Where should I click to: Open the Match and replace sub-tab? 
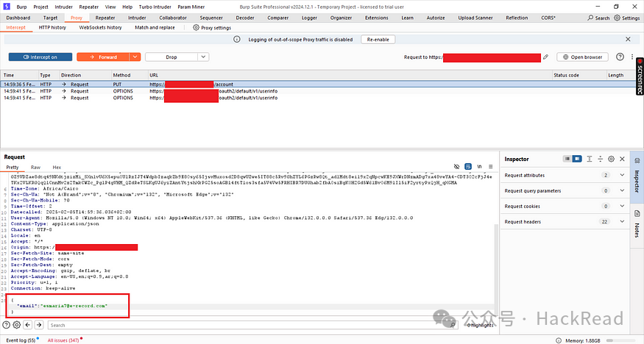pyautogui.click(x=155, y=27)
